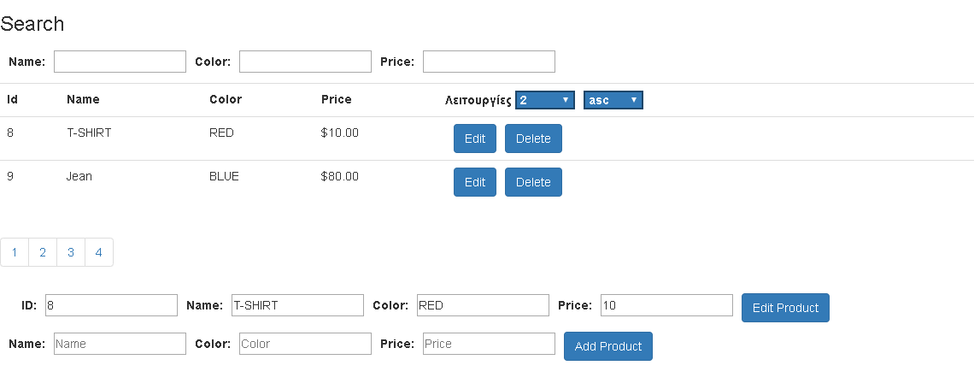The width and height of the screenshot is (980, 389).
Task: Go to page 1 in pagination
Action: point(15,252)
